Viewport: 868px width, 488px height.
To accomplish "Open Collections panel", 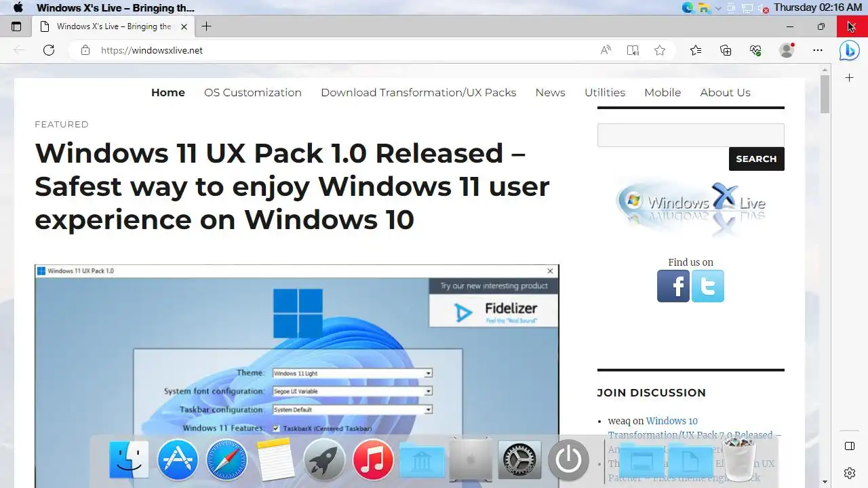I will [726, 50].
